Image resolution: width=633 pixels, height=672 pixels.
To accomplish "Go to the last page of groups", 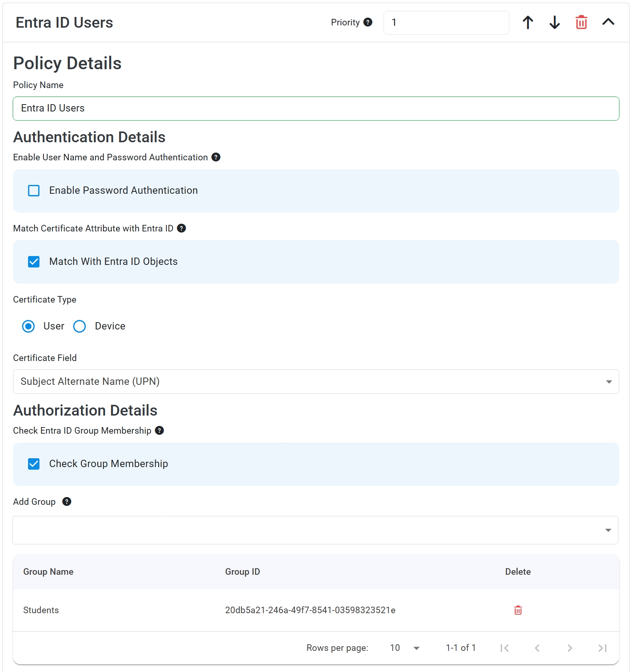I will [x=603, y=648].
